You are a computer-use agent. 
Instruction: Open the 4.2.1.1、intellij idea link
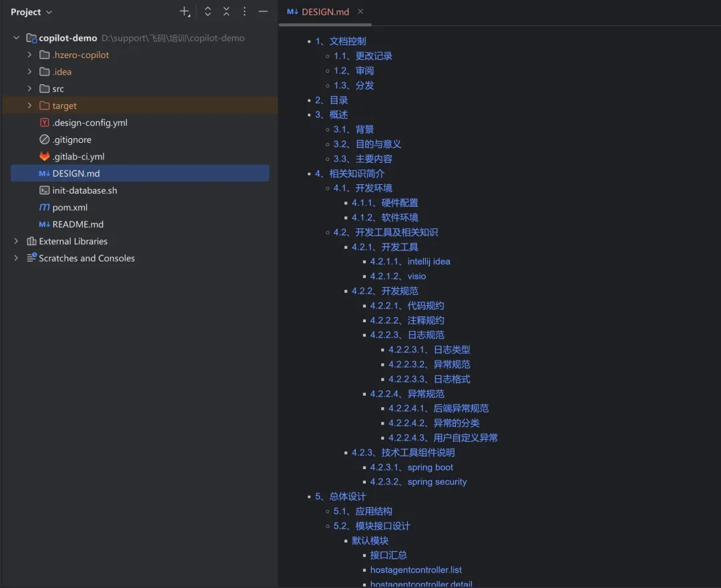tap(410, 262)
